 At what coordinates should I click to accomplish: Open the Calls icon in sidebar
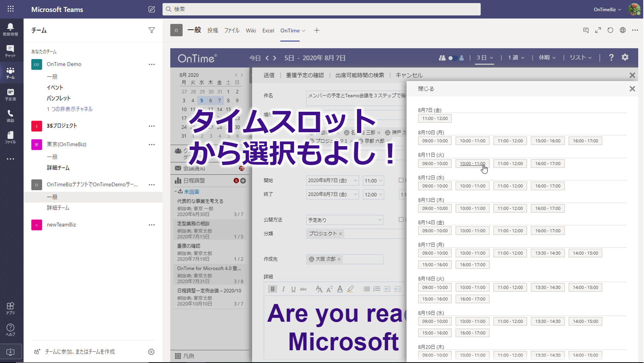pos(10,115)
